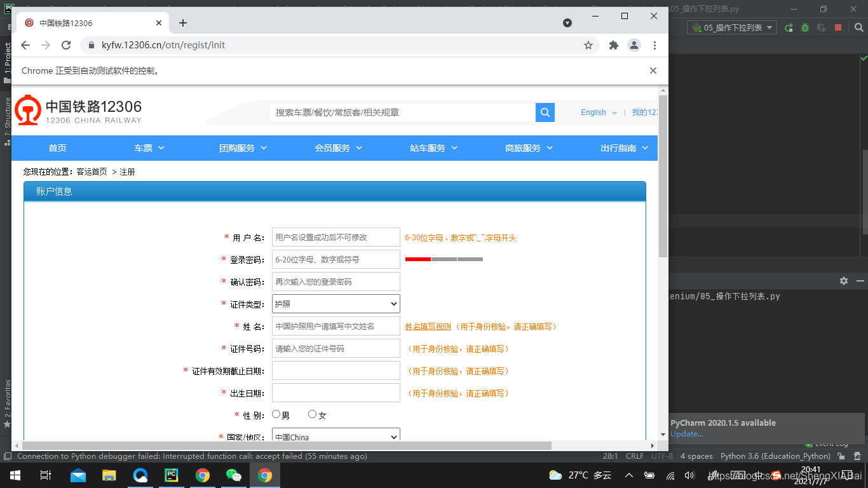
Task: Open PyCharm run configuration dropdown 05_操作下拉列表
Action: [731, 27]
